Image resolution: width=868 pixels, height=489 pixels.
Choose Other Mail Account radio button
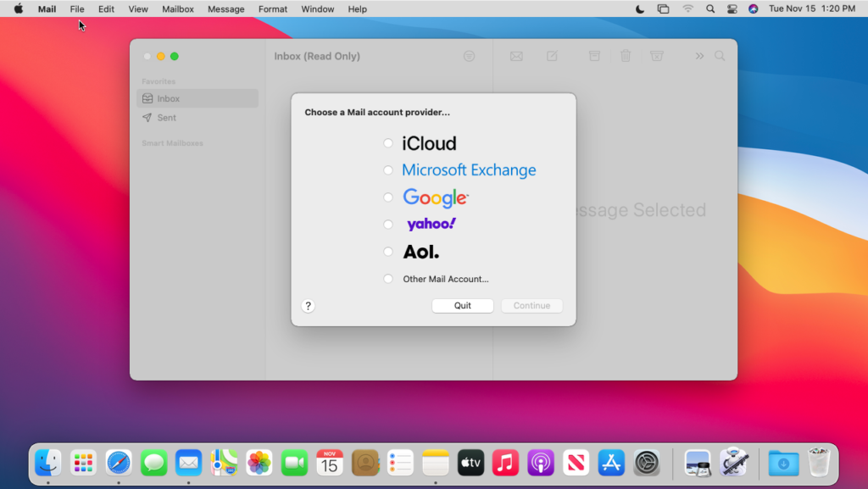coord(388,279)
